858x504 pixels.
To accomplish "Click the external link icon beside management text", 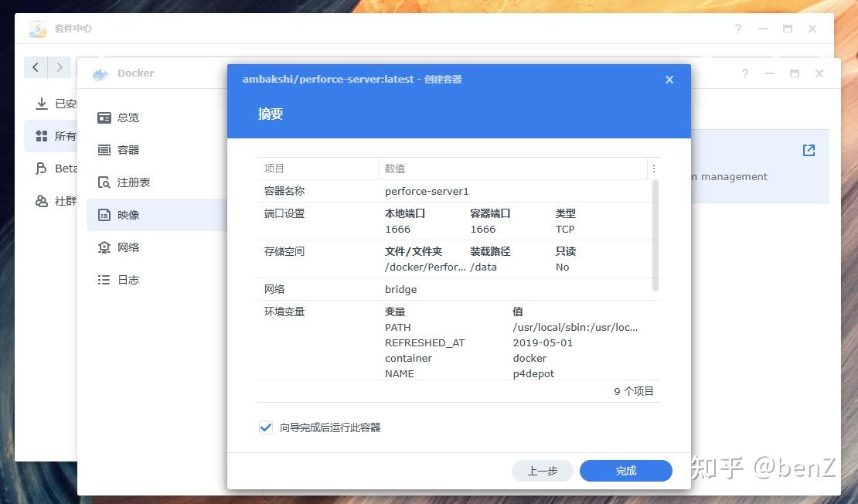I will (x=808, y=151).
